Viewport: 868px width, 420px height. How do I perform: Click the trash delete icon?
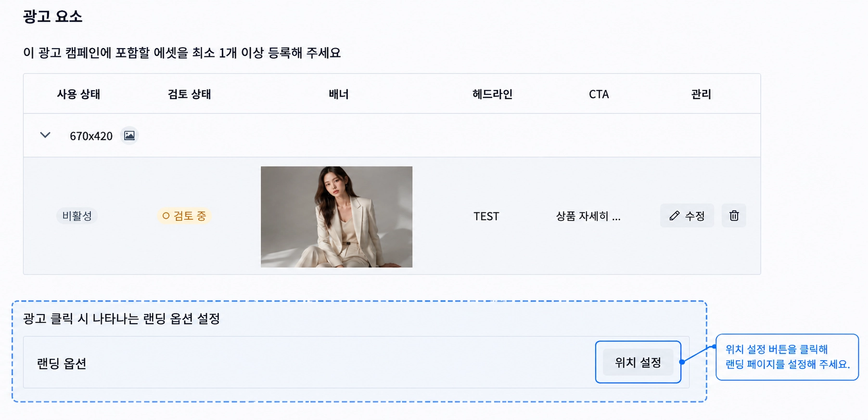tap(734, 216)
